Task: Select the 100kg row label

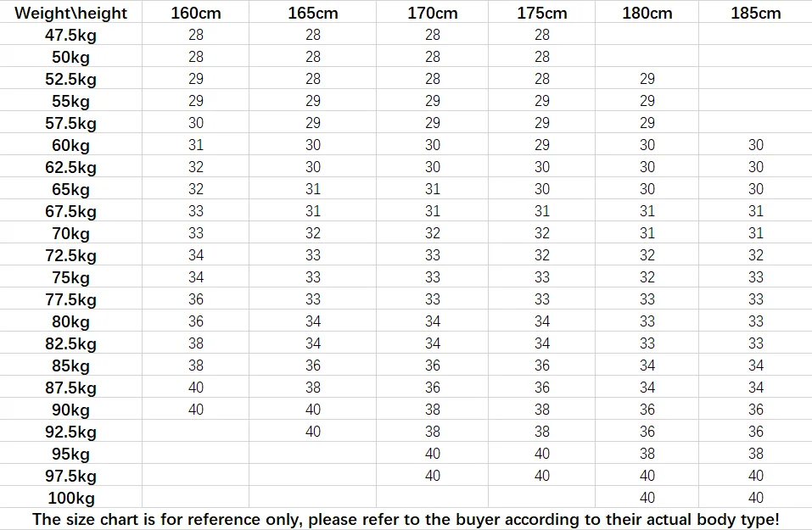Action: point(71,498)
